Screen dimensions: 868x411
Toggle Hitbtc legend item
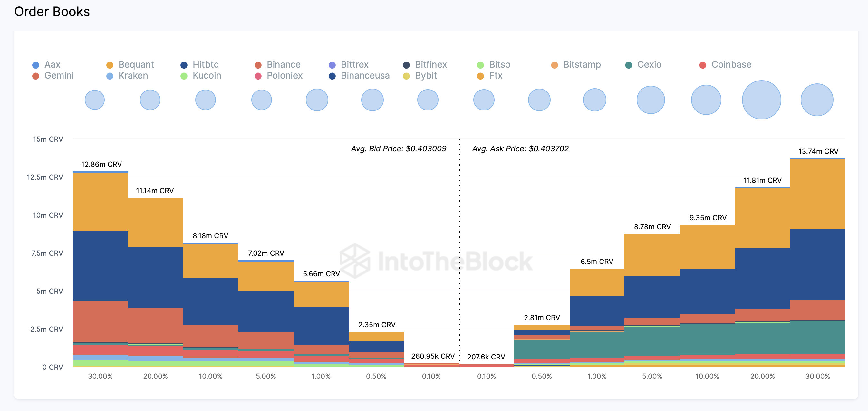click(x=205, y=65)
